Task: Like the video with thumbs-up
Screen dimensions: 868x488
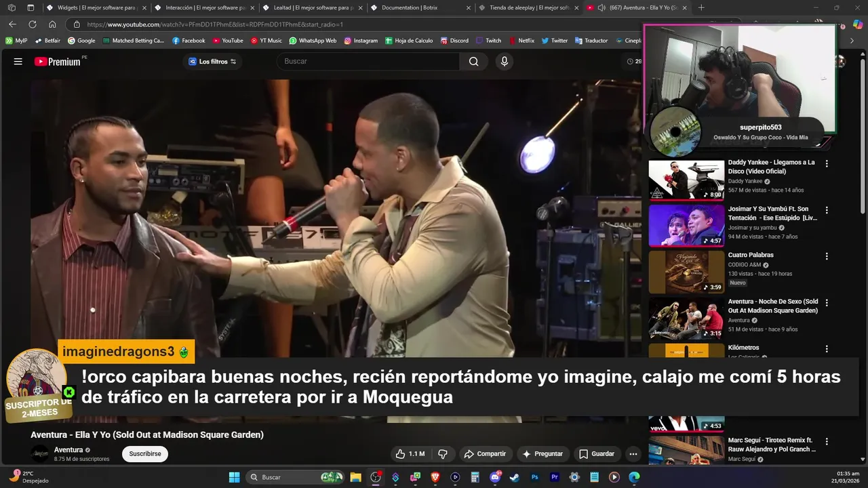Action: pos(410,454)
